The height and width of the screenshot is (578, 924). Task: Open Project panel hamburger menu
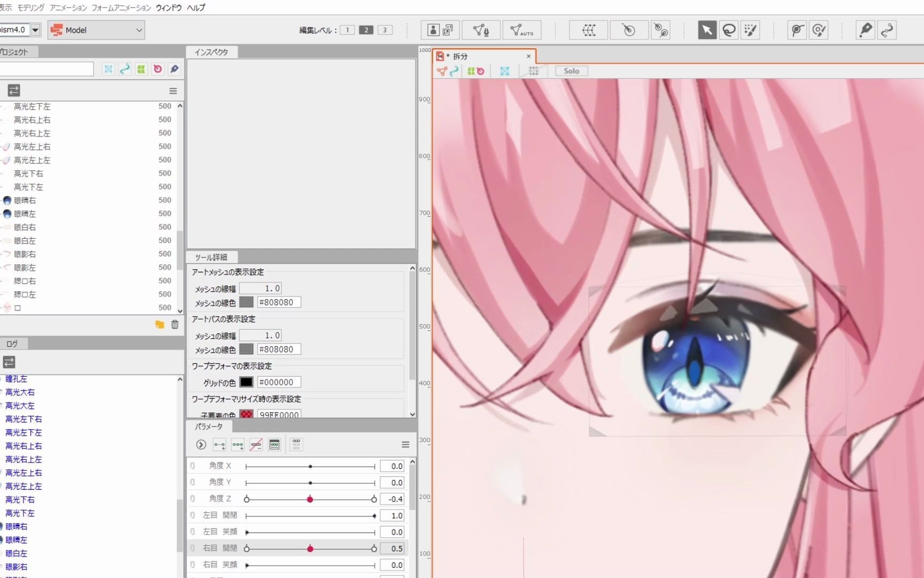[173, 91]
